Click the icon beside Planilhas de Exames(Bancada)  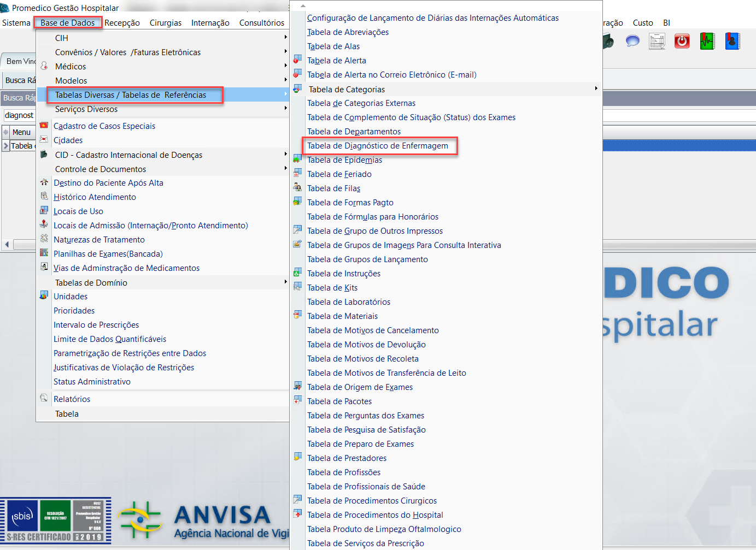coord(44,253)
